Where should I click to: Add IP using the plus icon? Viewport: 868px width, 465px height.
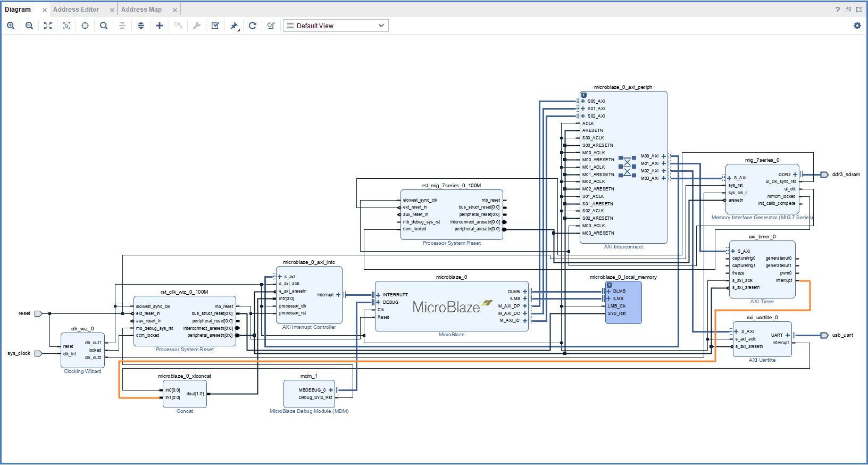point(160,26)
